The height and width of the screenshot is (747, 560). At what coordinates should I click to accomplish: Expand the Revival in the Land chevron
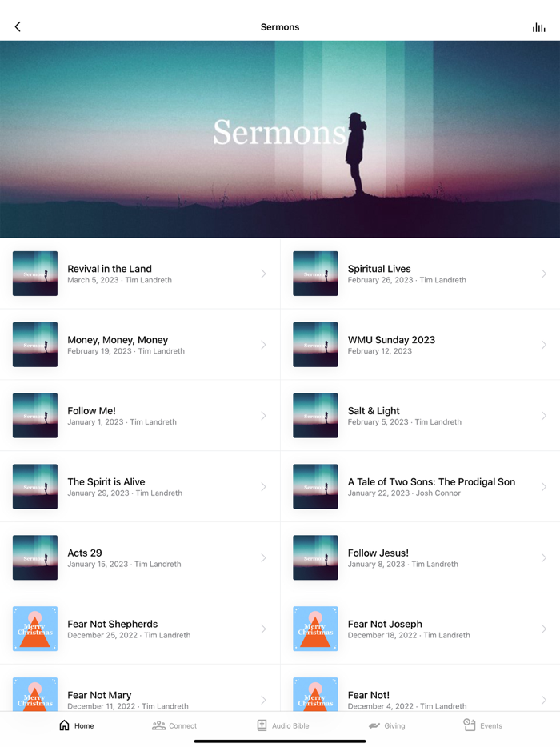263,274
